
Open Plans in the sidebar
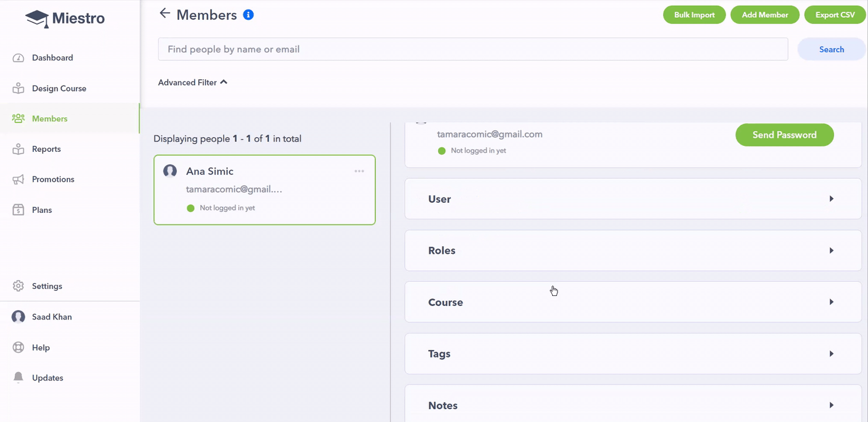pos(42,210)
